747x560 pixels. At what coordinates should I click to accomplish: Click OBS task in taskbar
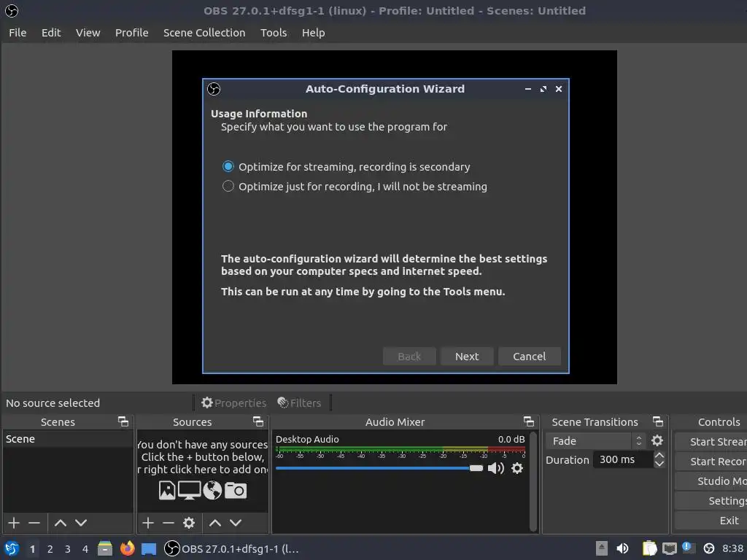coord(231,548)
